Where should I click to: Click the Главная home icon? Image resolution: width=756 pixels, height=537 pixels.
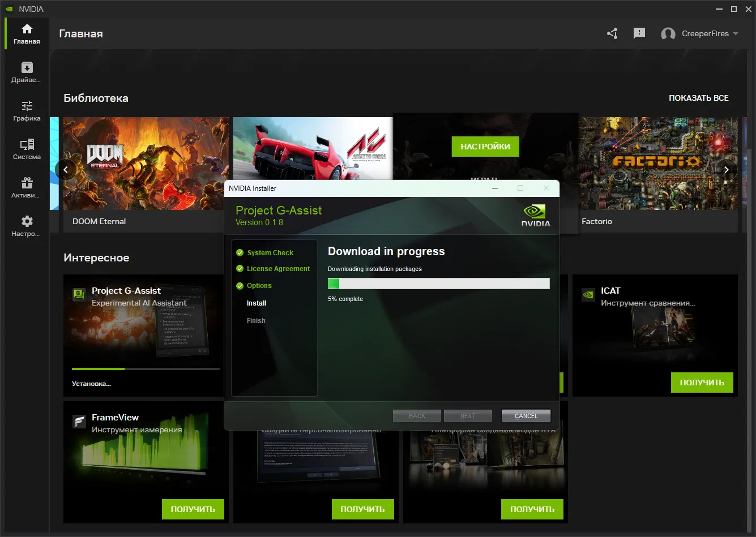point(26,33)
